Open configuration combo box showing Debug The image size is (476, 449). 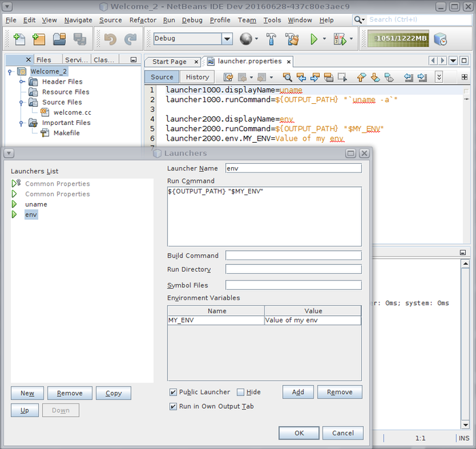tap(193, 39)
